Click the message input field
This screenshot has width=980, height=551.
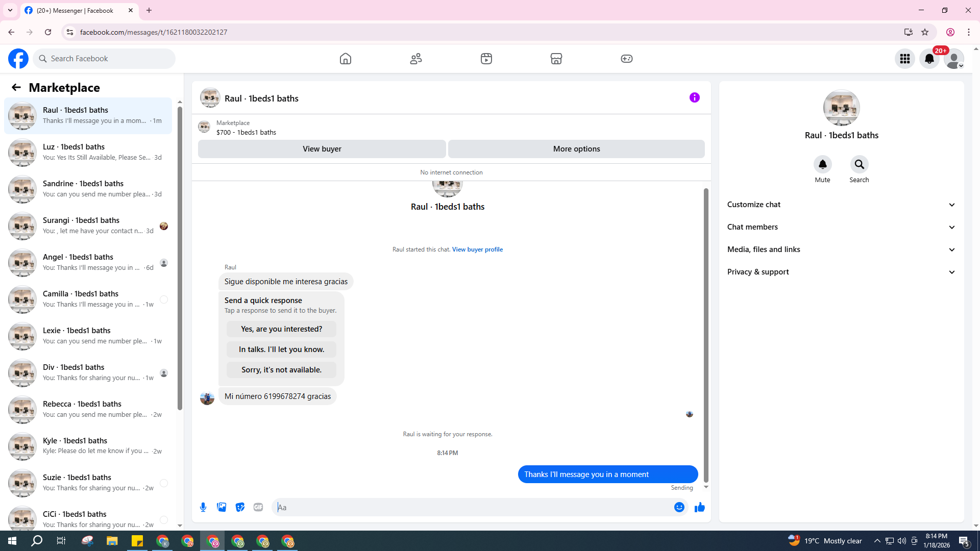[472, 507]
